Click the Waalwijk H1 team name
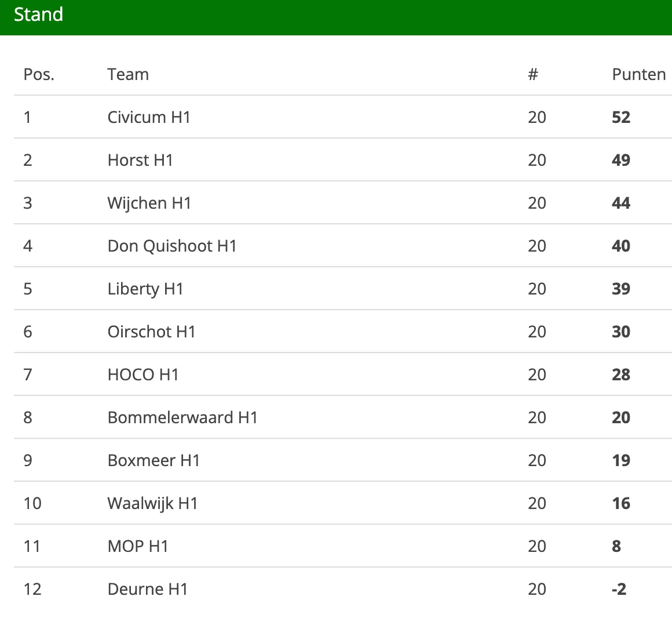The height and width of the screenshot is (618, 672). (x=152, y=503)
